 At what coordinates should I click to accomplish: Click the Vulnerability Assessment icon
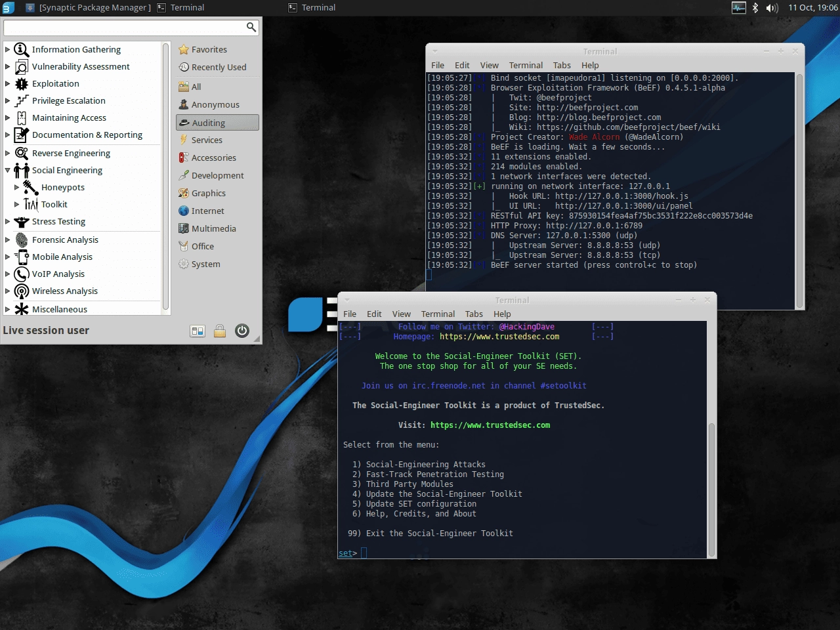click(21, 66)
